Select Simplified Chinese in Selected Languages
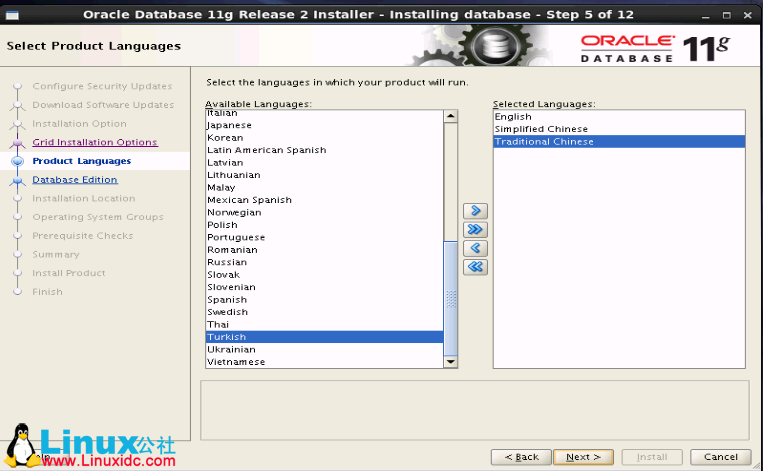Viewport: 763px width, 471px height. (619, 129)
